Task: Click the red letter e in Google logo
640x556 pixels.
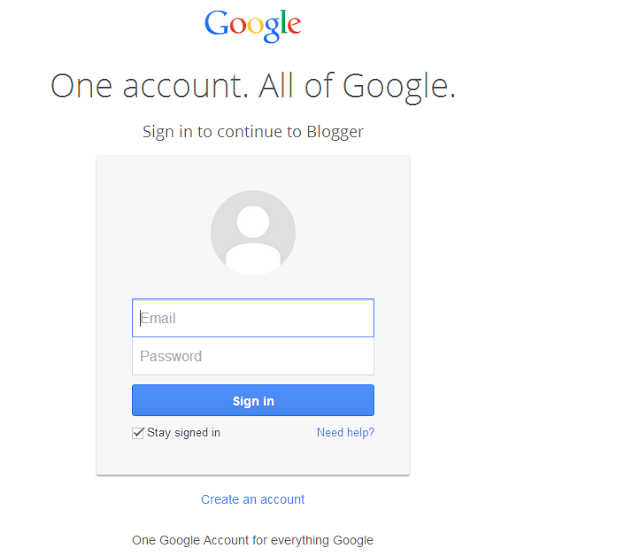Action: point(294,26)
